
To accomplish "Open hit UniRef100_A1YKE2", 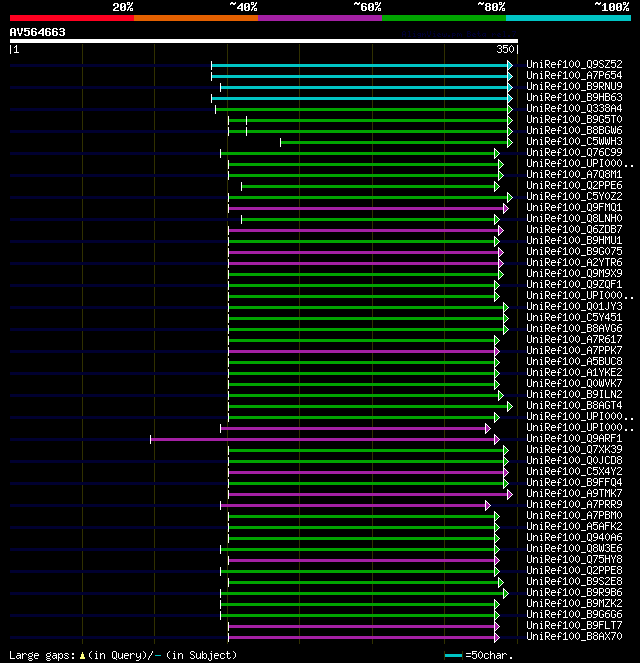I will 574,372.
